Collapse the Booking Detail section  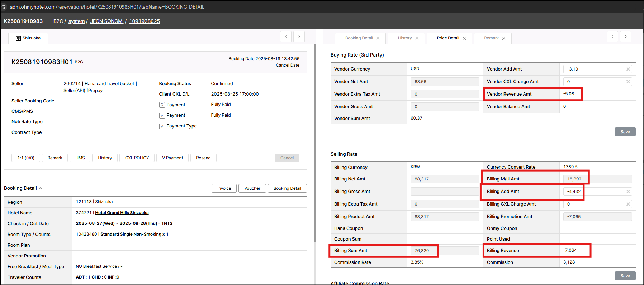pos(41,188)
